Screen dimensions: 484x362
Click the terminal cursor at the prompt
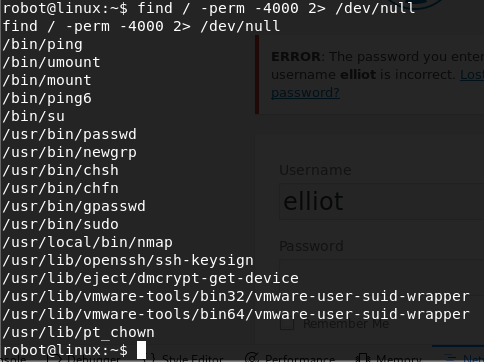[141, 350]
